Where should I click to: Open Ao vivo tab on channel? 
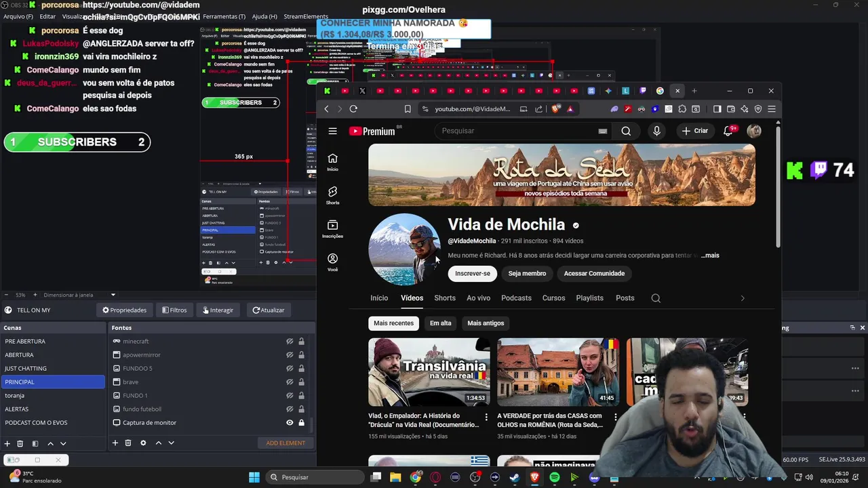pos(478,298)
